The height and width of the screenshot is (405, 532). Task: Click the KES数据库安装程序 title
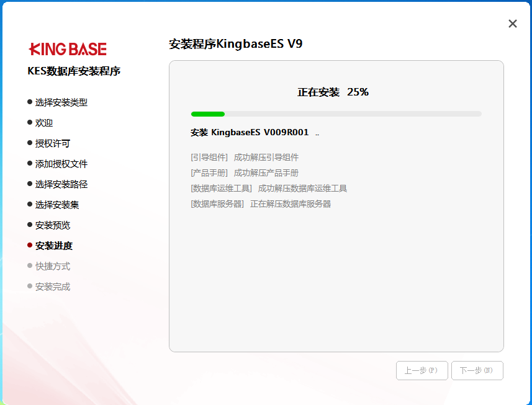(x=74, y=71)
